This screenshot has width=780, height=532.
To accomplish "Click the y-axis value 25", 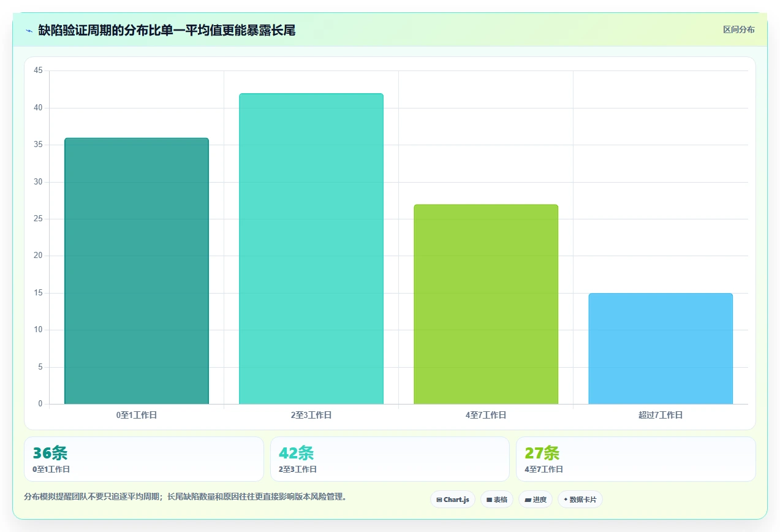I will click(x=38, y=219).
